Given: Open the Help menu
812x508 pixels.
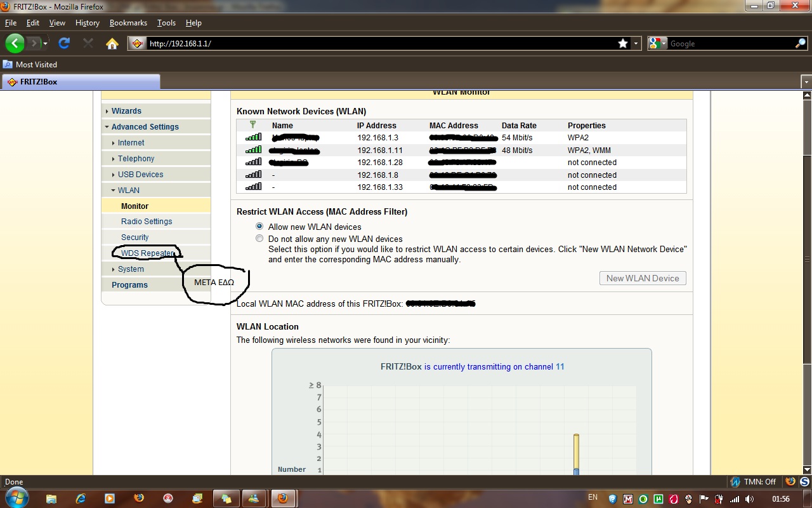Looking at the screenshot, I should point(193,23).
